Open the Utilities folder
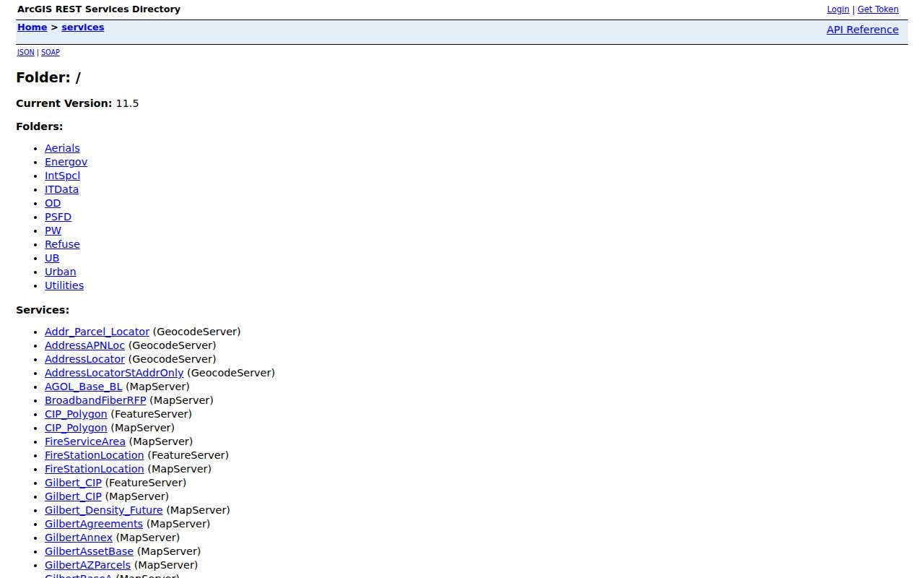The image size is (924, 578). 64,285
